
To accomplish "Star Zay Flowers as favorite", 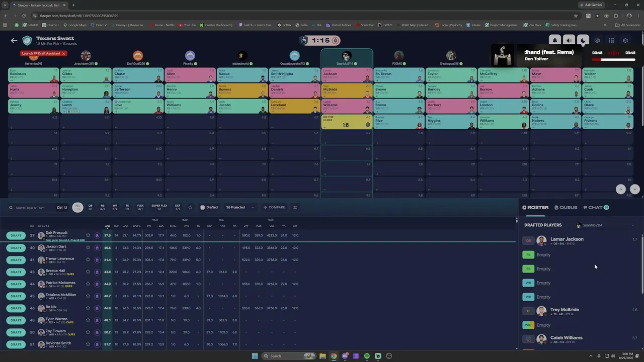I will pyautogui.click(x=88, y=332).
